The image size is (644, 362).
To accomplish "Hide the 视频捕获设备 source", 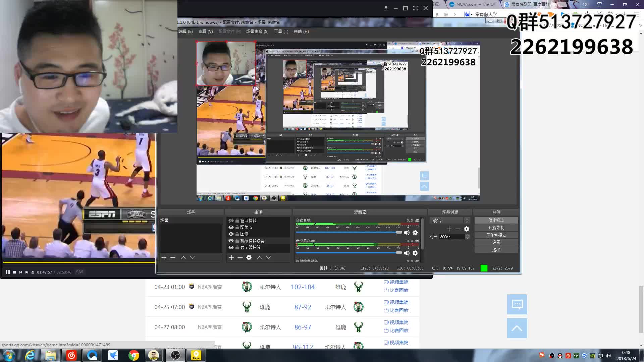I will tap(231, 241).
